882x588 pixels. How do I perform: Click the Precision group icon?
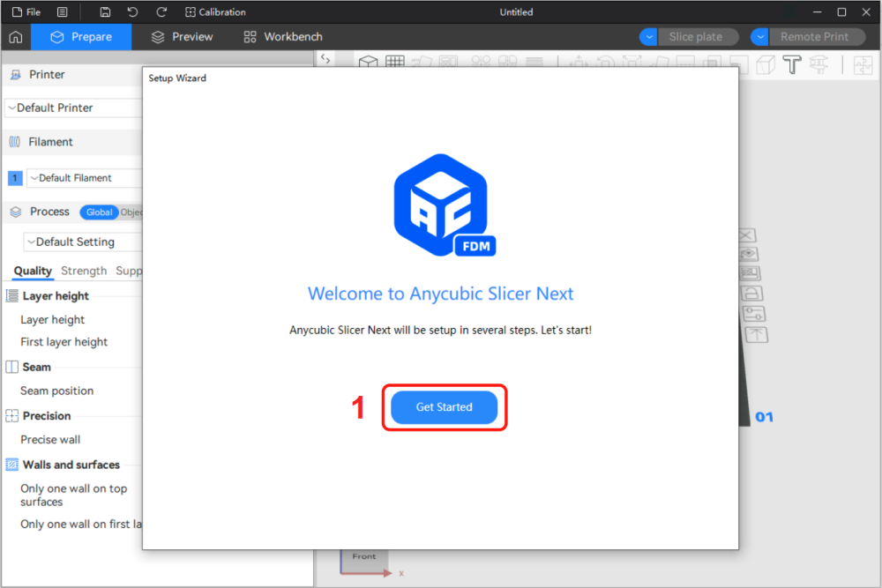coord(11,416)
